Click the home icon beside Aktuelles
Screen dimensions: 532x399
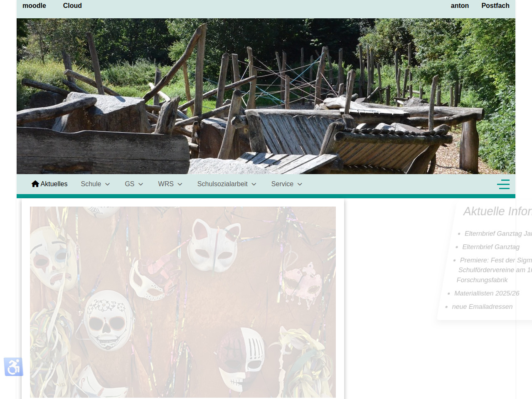35,184
